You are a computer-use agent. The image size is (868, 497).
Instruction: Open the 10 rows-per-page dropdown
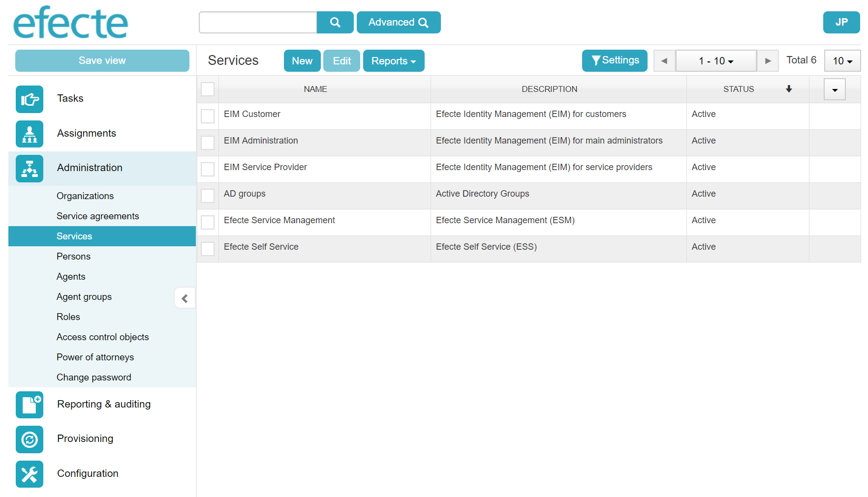[x=842, y=61]
